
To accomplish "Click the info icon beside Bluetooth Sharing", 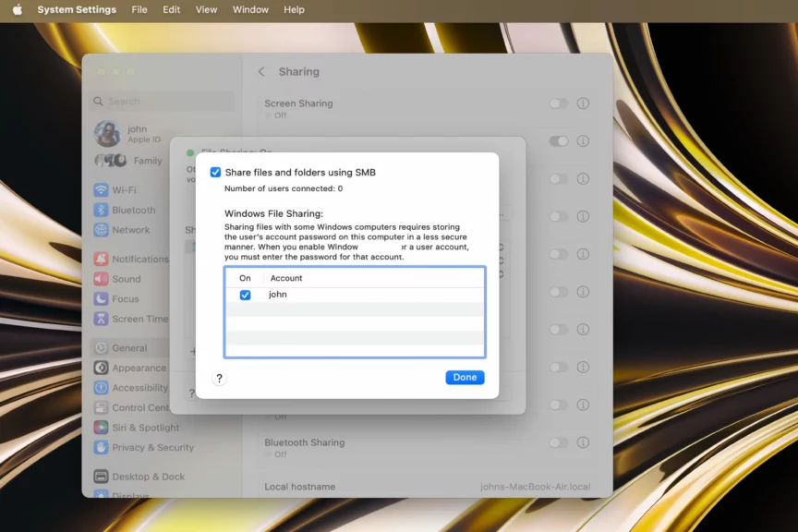I will click(583, 442).
